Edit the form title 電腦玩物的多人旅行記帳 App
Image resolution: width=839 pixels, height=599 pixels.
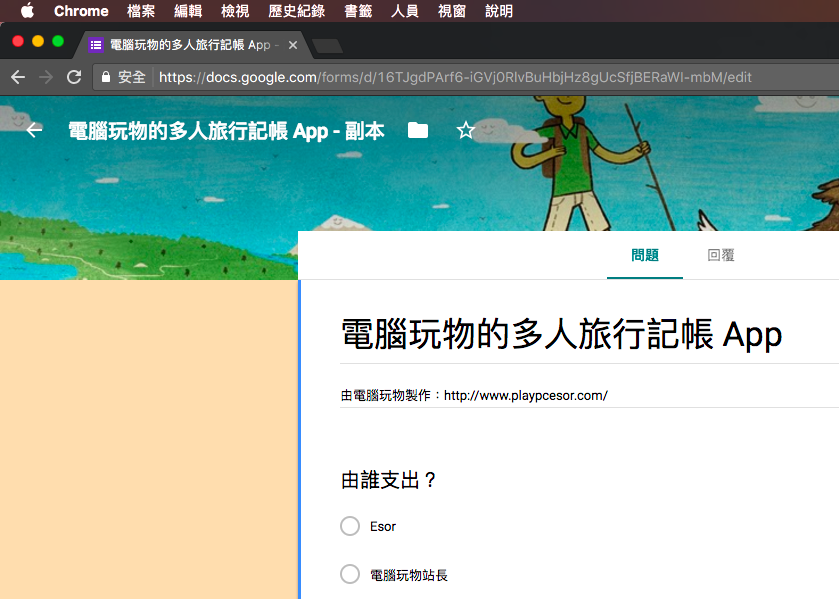pos(561,334)
